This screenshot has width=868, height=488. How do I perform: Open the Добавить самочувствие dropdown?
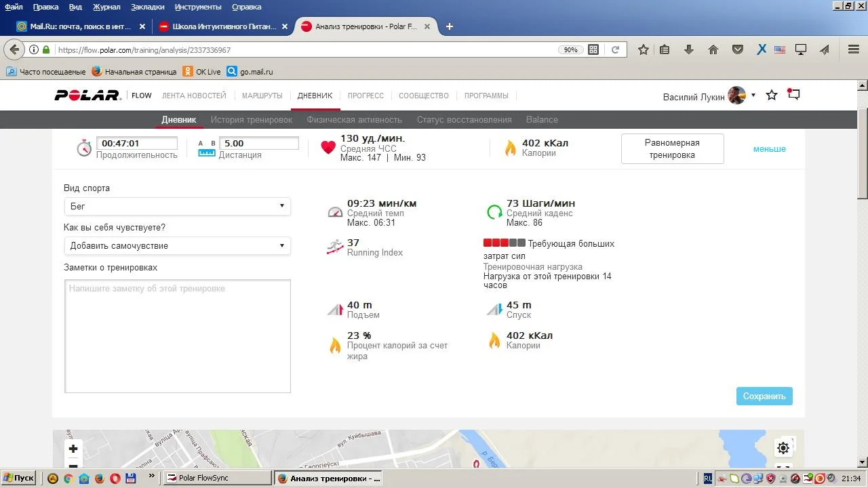[x=177, y=245]
